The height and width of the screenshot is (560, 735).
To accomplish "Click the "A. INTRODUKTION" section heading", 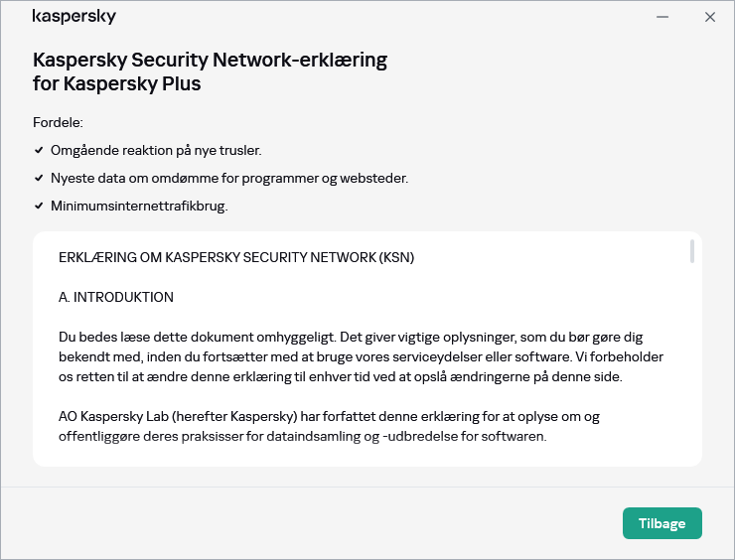I will coord(116,297).
